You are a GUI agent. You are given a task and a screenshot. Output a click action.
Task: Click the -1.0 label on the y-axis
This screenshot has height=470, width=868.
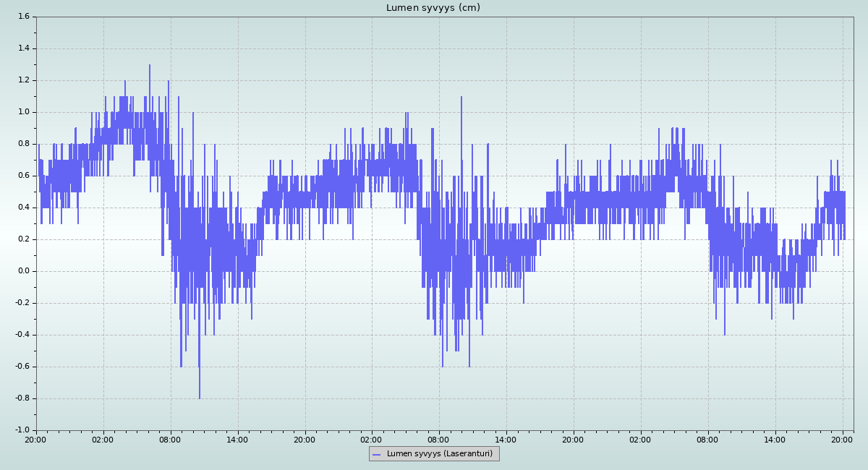coord(22,430)
